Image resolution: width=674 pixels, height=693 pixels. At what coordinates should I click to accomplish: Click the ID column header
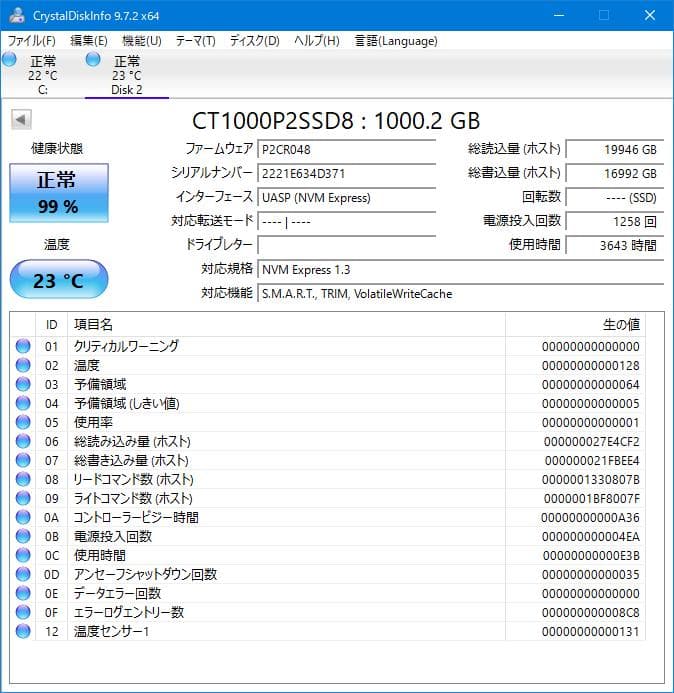click(x=52, y=325)
